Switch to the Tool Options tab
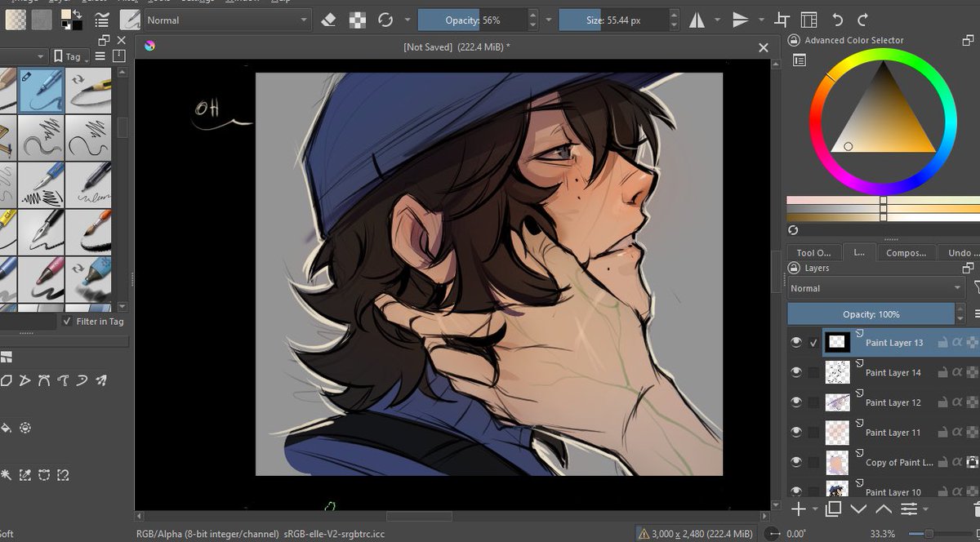The width and height of the screenshot is (980, 542). pyautogui.click(x=813, y=253)
